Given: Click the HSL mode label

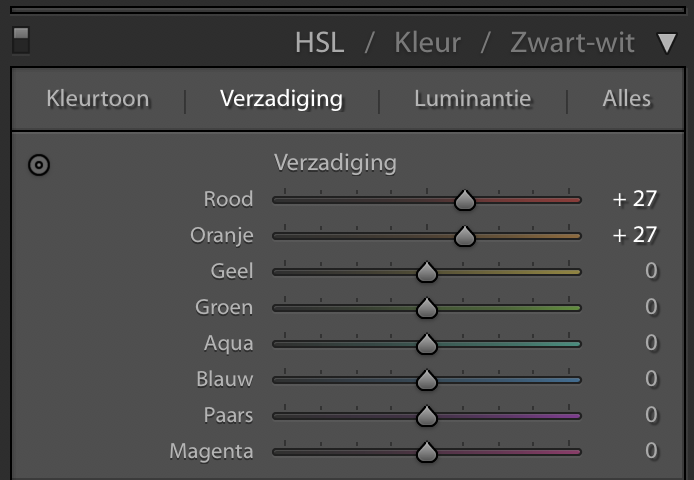Looking at the screenshot, I should [320, 43].
